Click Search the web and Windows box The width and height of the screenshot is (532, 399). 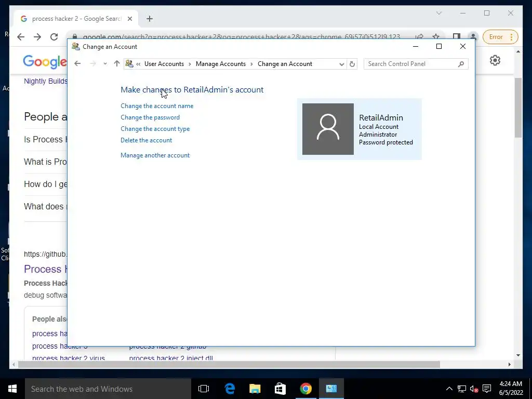tap(108, 389)
